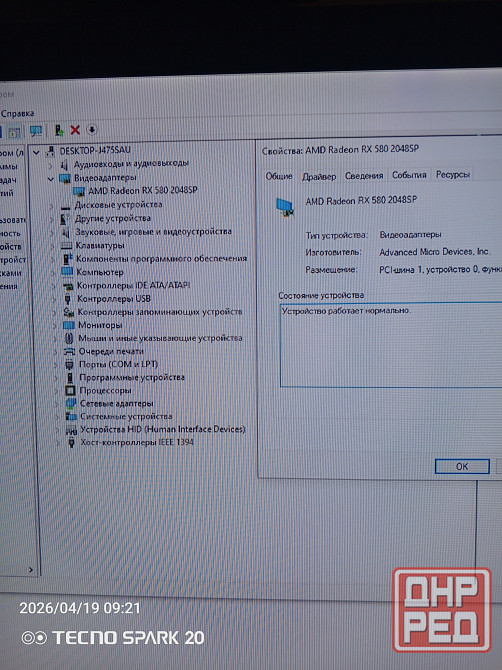
Task: Select the Компьютер category label
Action: (x=100, y=272)
